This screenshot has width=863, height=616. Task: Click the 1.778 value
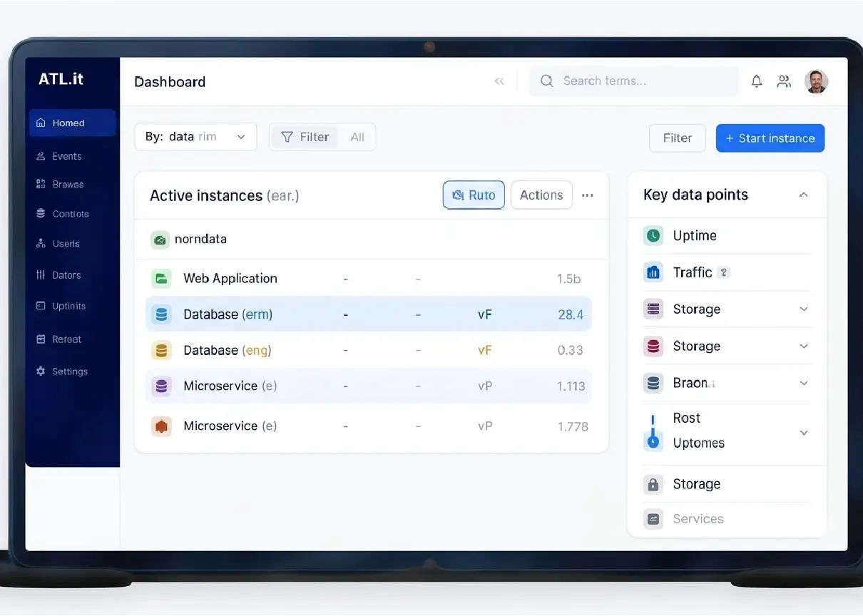pos(573,426)
